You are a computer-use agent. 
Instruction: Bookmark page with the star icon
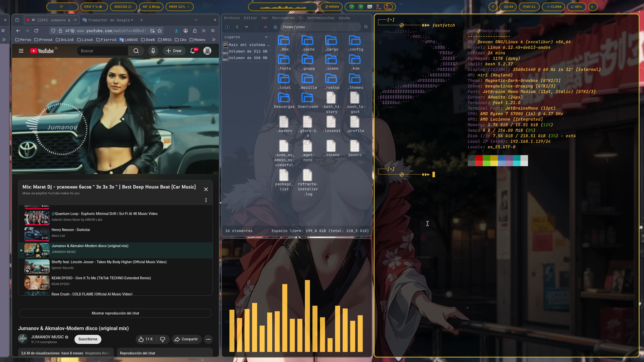point(159,31)
